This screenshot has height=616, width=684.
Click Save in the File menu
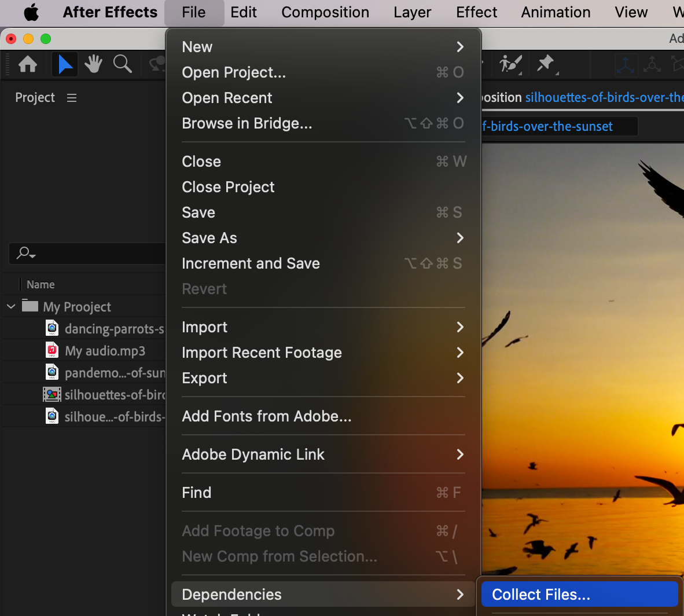click(323, 212)
